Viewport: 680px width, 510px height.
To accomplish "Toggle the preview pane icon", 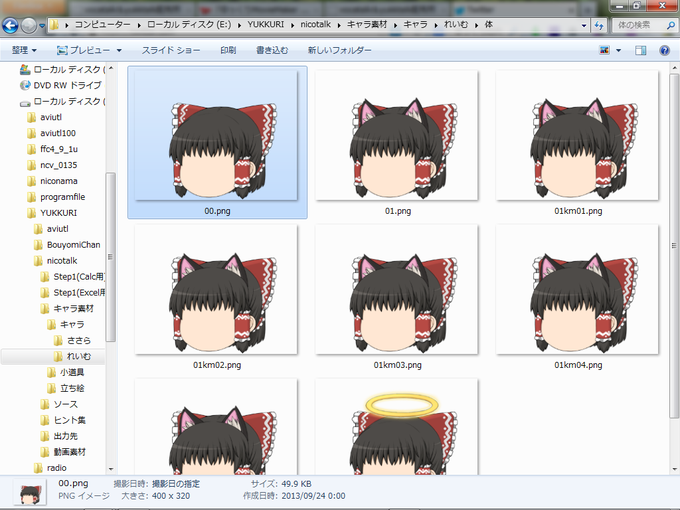I will tap(641, 50).
